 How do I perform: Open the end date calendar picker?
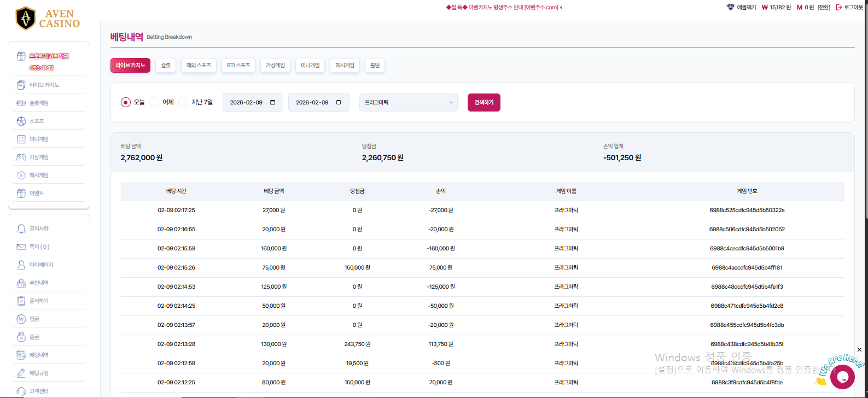(x=339, y=102)
